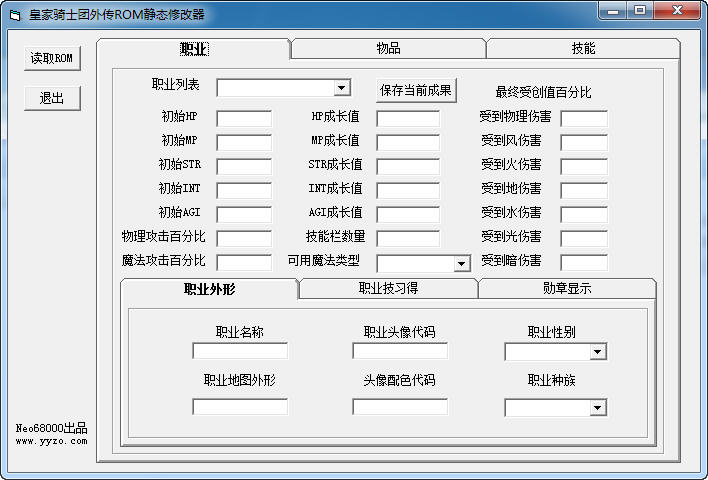The image size is (708, 480).
Task: Click the www.yyzo.com text
Action: pos(51,441)
